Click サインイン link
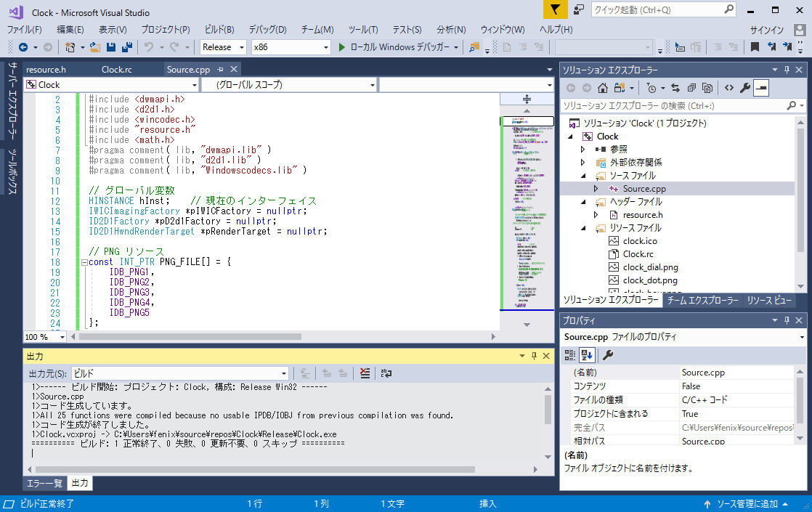 (767, 30)
